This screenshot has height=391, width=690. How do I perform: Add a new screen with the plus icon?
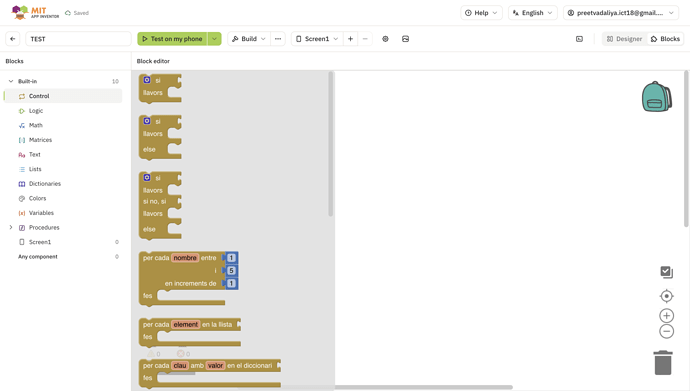350,39
